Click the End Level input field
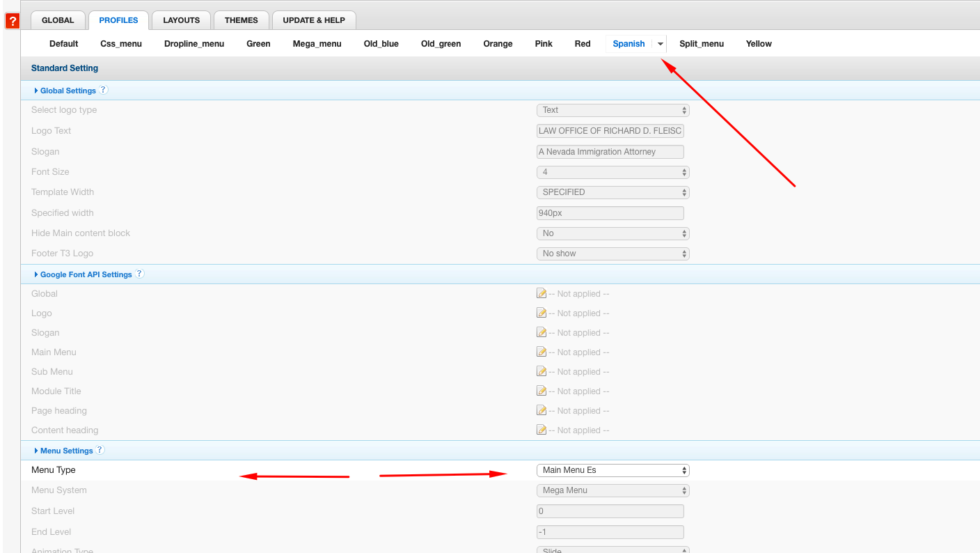 pyautogui.click(x=610, y=532)
